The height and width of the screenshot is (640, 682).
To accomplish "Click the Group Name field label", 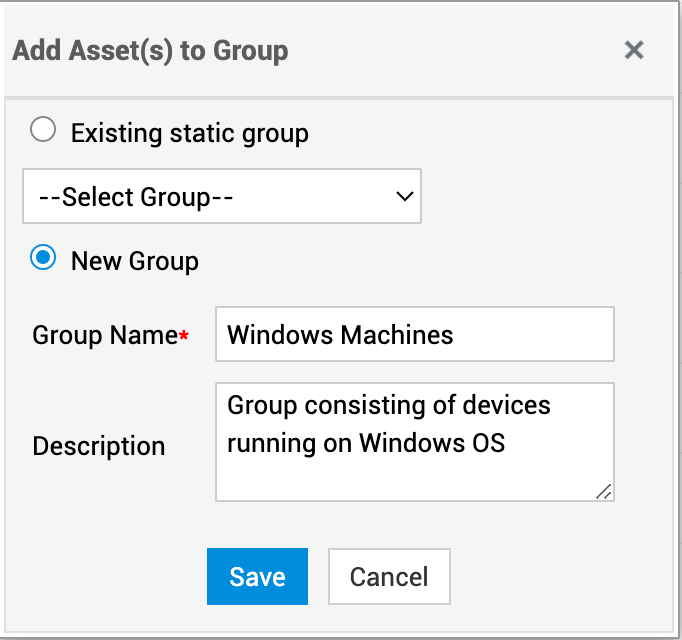I will [104, 335].
